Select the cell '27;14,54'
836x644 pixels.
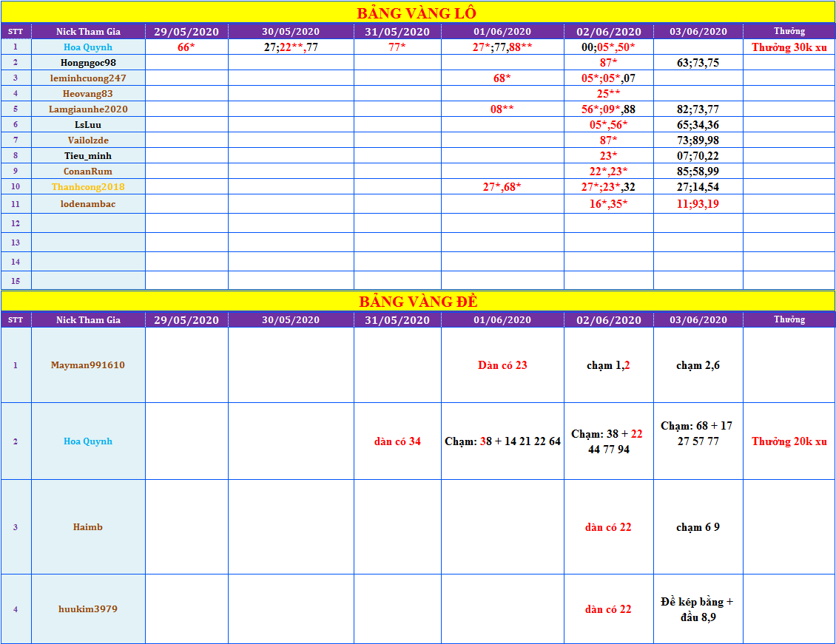[x=698, y=186]
